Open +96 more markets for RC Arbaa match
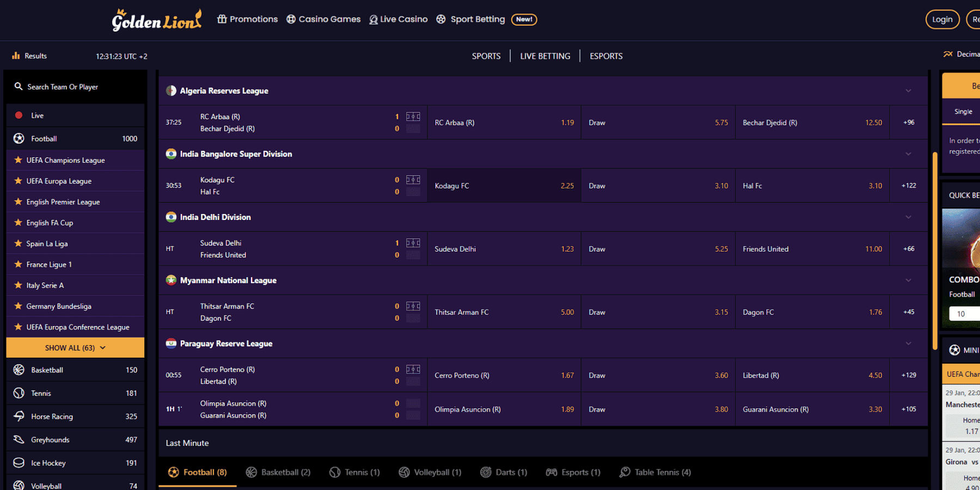980x490 pixels. click(909, 122)
